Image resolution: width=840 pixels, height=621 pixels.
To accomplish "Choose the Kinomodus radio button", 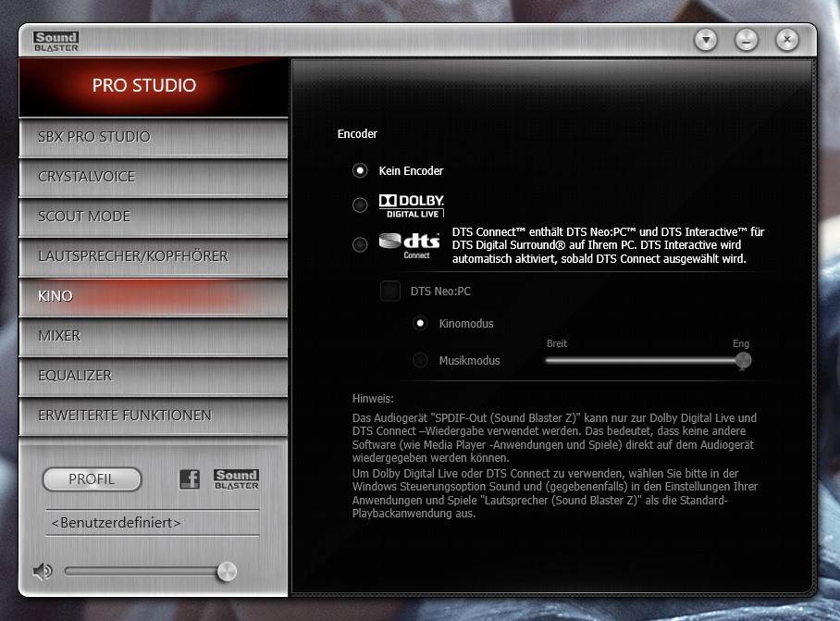I will 420,323.
